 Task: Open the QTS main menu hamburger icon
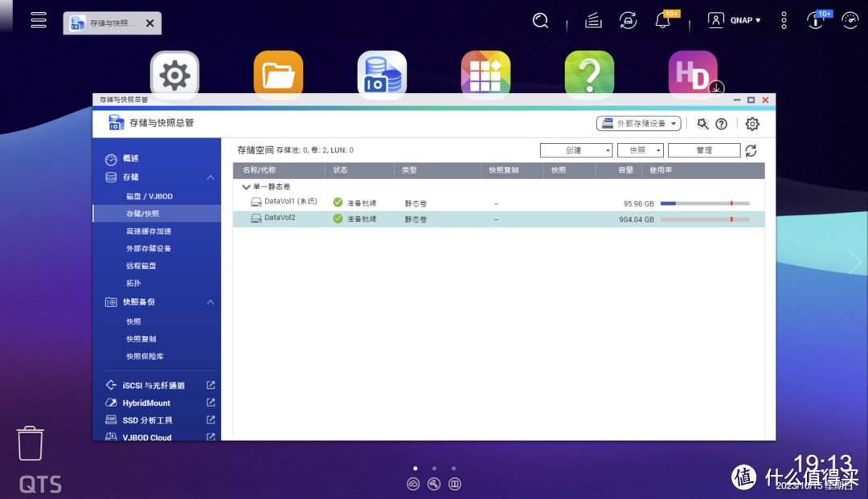[x=39, y=20]
